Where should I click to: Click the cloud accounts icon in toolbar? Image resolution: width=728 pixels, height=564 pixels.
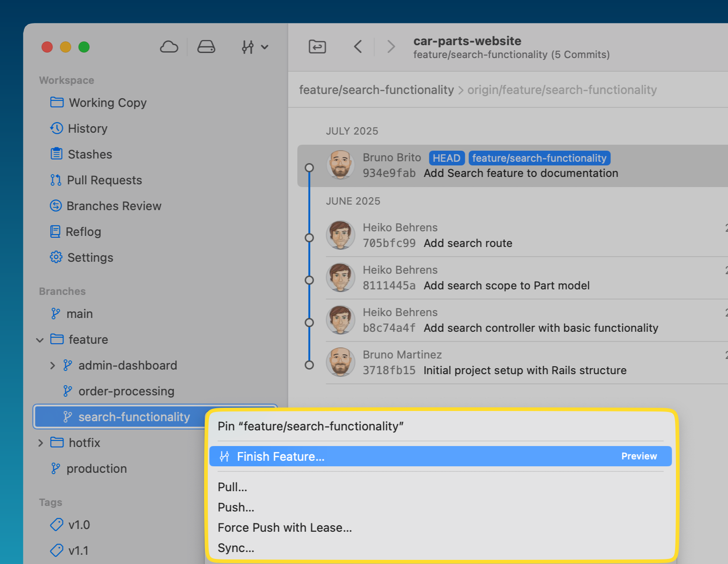click(169, 47)
